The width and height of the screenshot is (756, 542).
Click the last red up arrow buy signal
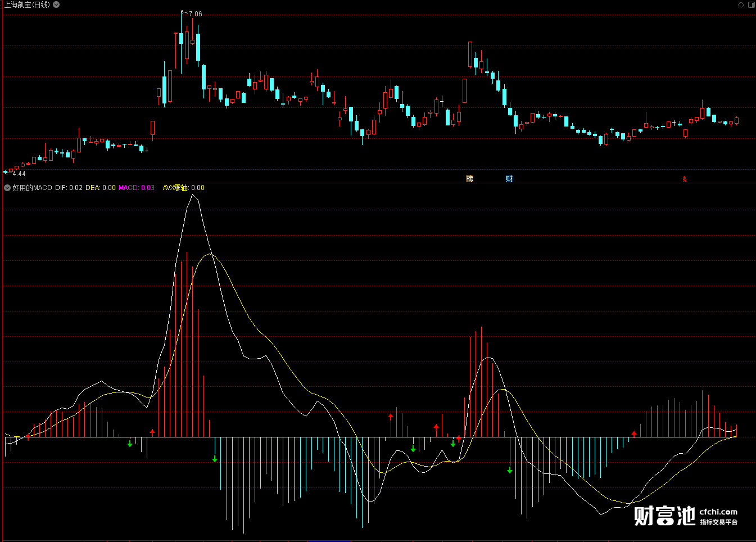tap(634, 433)
